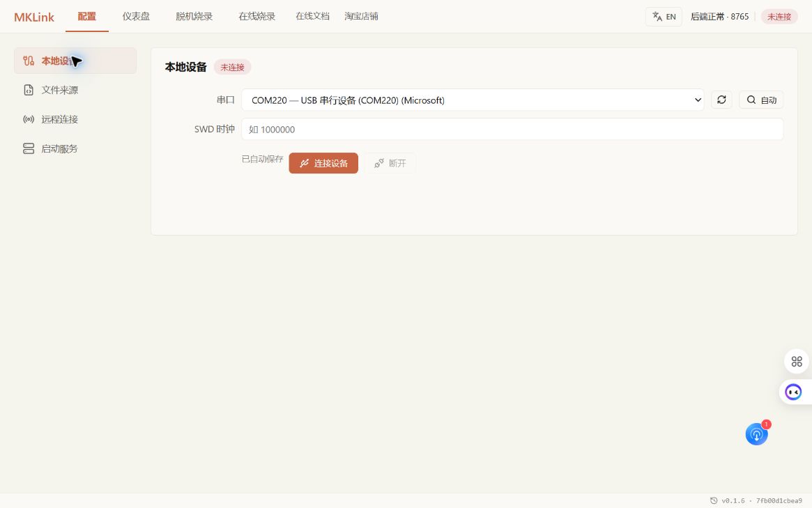Click the cable icon next to 本地设备 in the sidebar
This screenshot has height=508, width=812.
[x=29, y=61]
